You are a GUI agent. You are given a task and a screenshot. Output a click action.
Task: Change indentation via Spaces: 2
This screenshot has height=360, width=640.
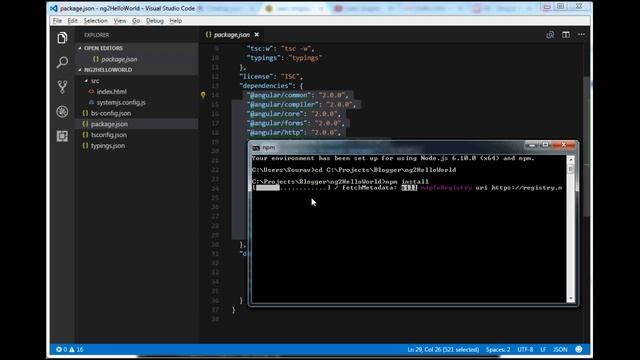pyautogui.click(x=498, y=349)
